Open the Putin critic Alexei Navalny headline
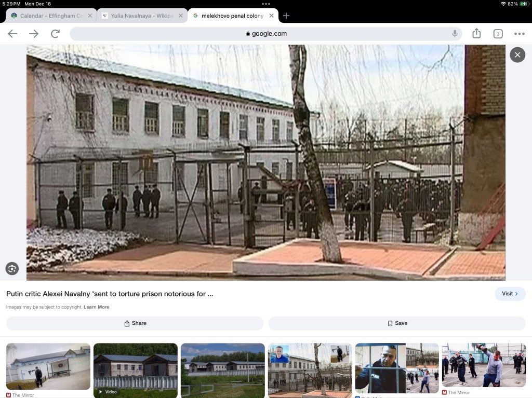This screenshot has height=398, width=532. pos(110,294)
